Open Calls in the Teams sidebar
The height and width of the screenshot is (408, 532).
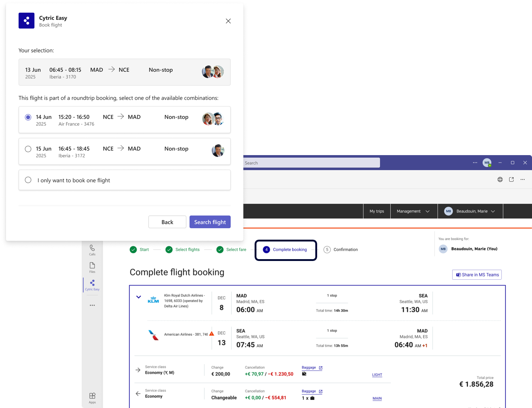point(92,250)
